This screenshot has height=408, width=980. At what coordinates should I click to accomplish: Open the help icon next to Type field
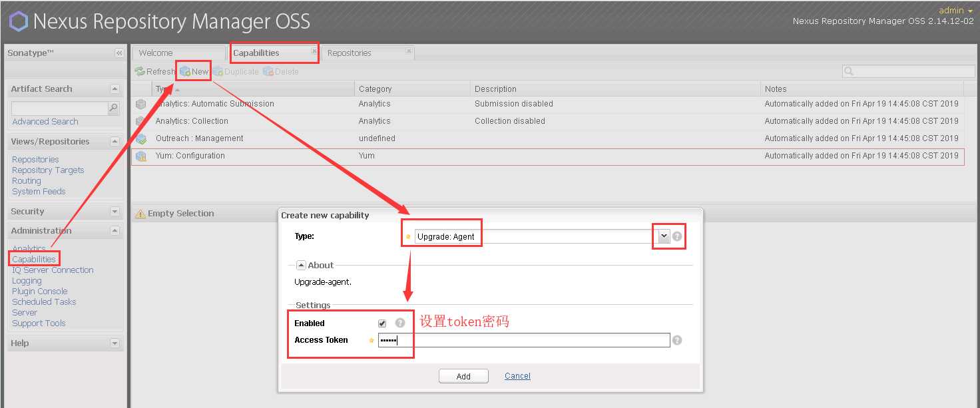pyautogui.click(x=677, y=236)
